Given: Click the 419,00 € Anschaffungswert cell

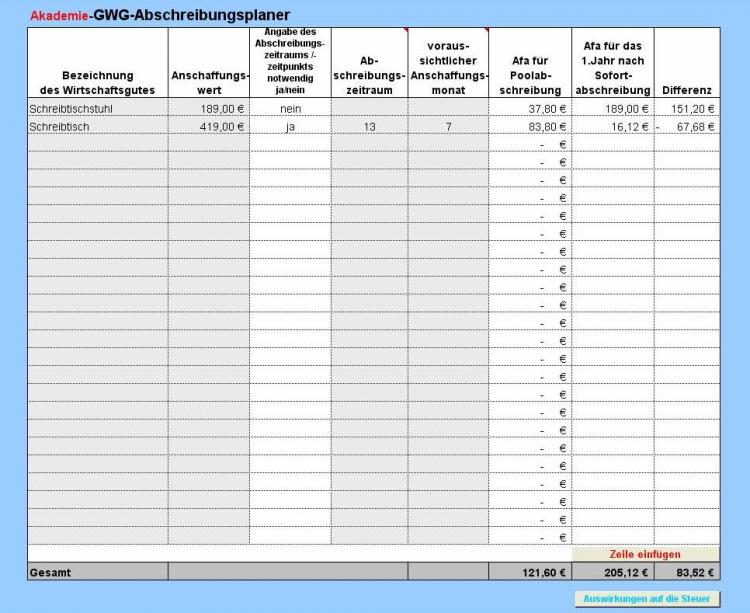Looking at the screenshot, I should tap(208, 127).
